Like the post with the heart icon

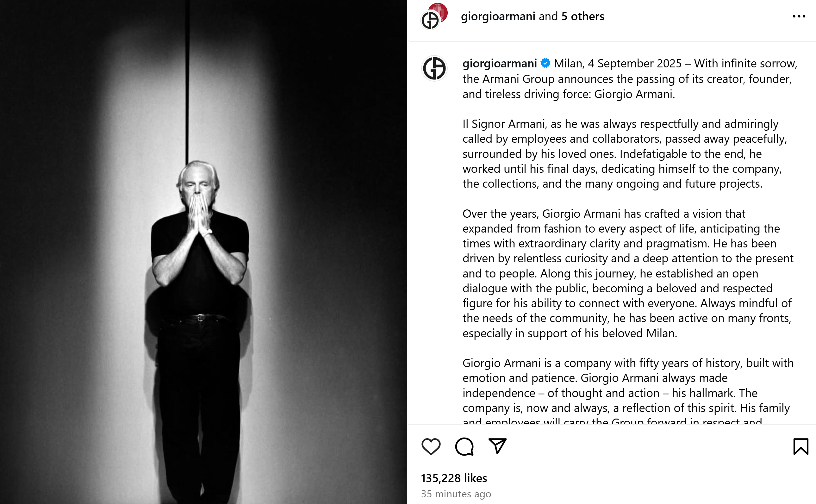point(431,446)
